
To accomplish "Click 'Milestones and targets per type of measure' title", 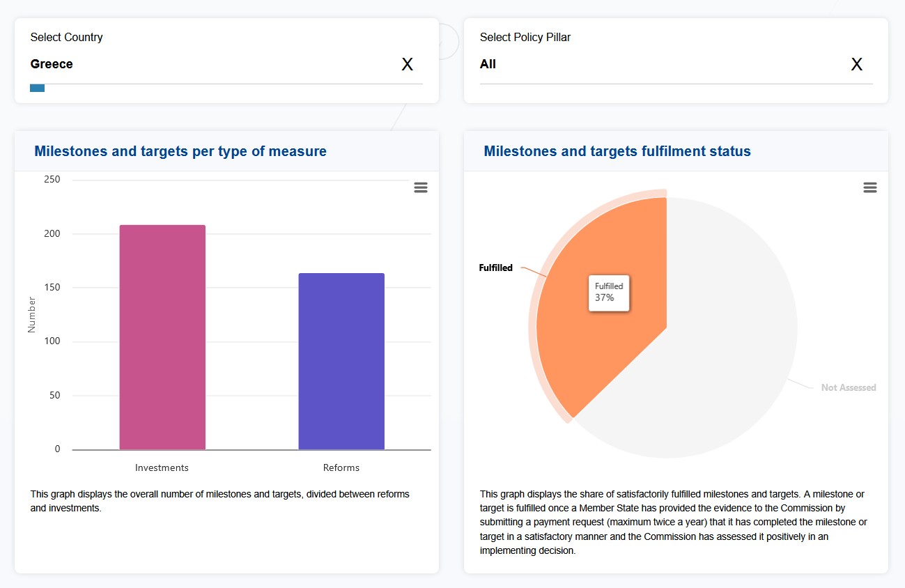I will 180,151.
